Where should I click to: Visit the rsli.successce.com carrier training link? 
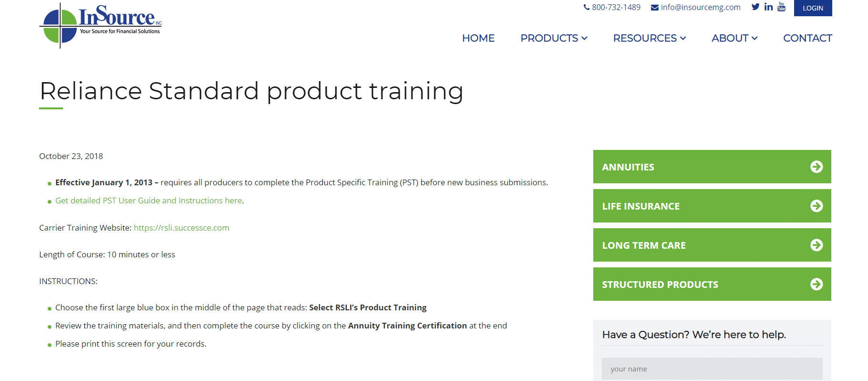click(181, 228)
